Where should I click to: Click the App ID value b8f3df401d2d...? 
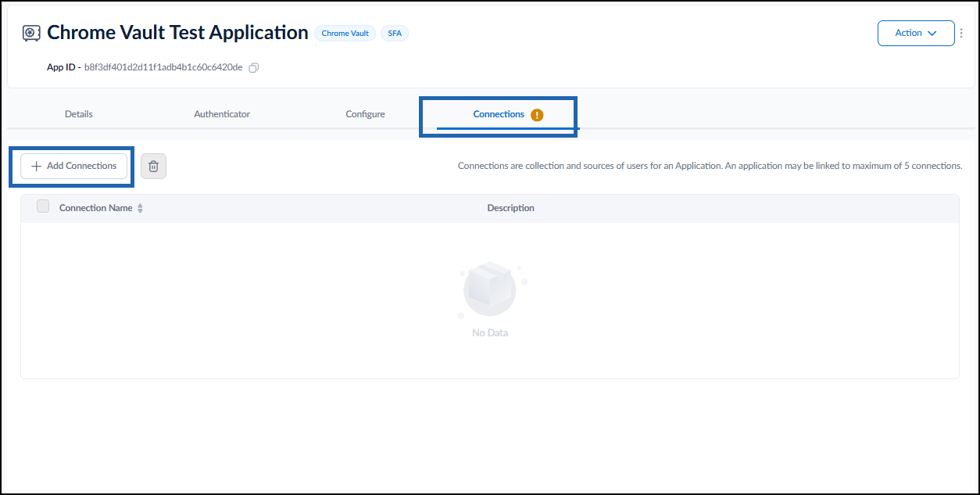tap(163, 67)
